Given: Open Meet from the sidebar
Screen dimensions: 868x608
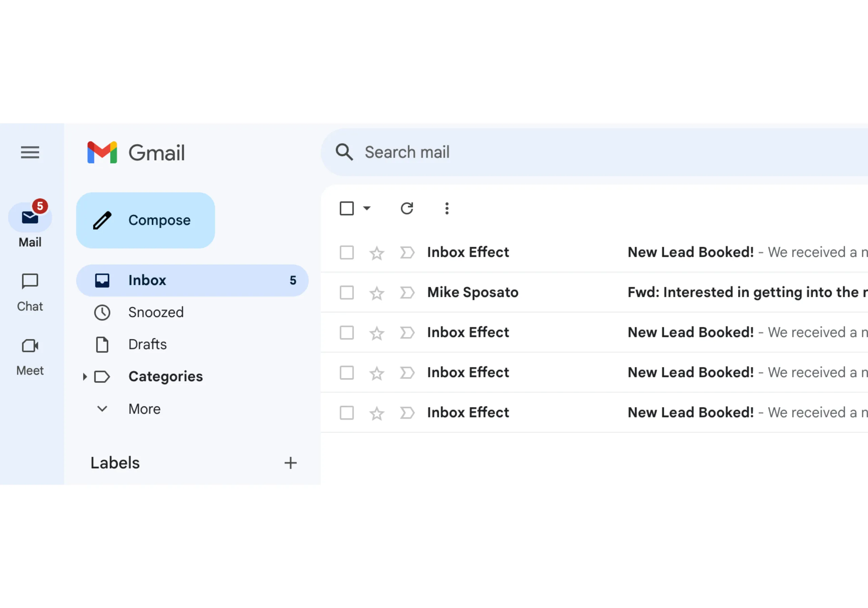Looking at the screenshot, I should pyautogui.click(x=29, y=346).
